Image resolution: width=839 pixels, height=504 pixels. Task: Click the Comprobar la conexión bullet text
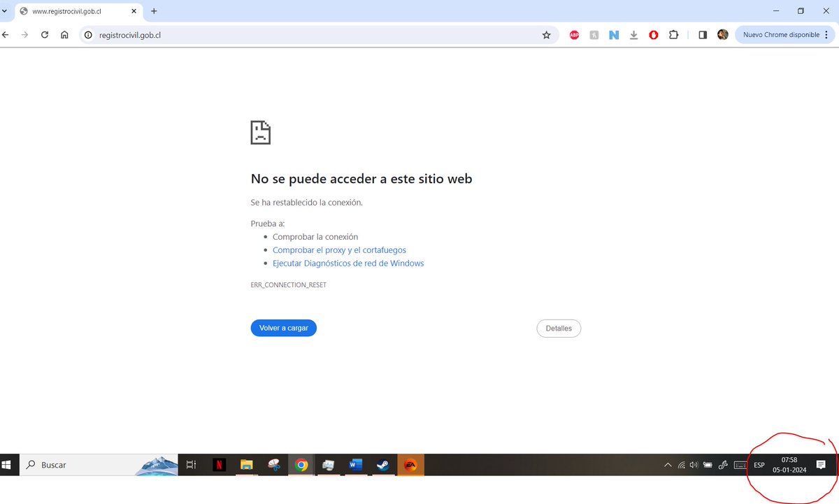coord(315,236)
